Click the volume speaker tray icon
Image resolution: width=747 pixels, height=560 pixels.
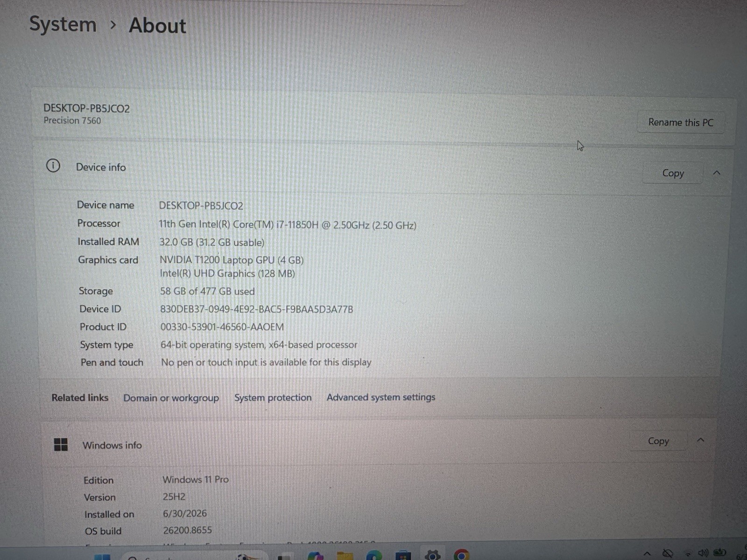pos(703,553)
